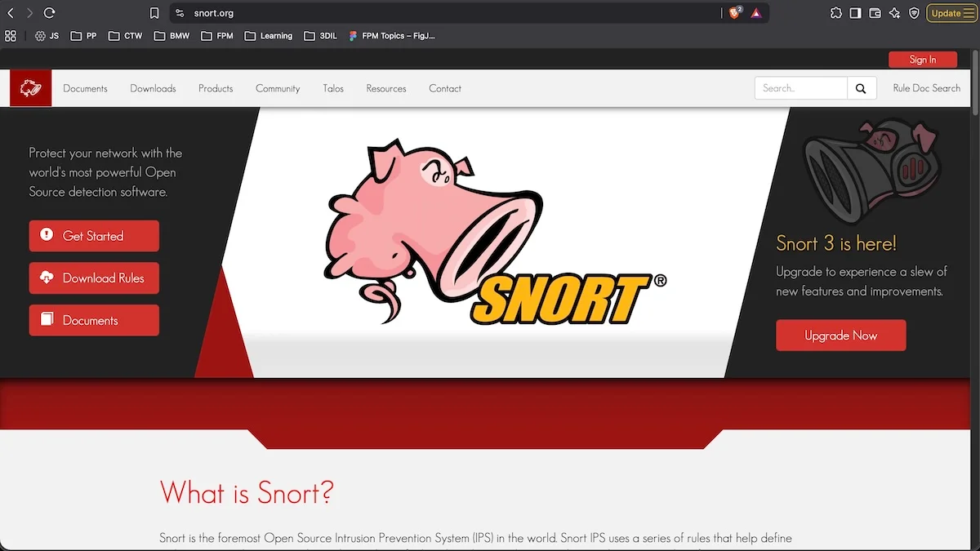Click the magnifying glass search button
Image resolution: width=980 pixels, height=551 pixels.
pos(861,88)
